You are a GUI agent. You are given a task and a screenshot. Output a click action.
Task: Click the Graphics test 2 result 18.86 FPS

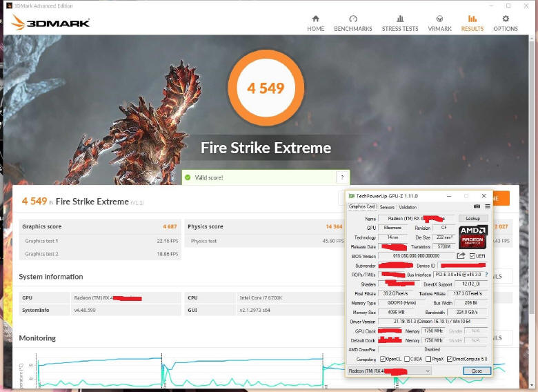point(168,254)
